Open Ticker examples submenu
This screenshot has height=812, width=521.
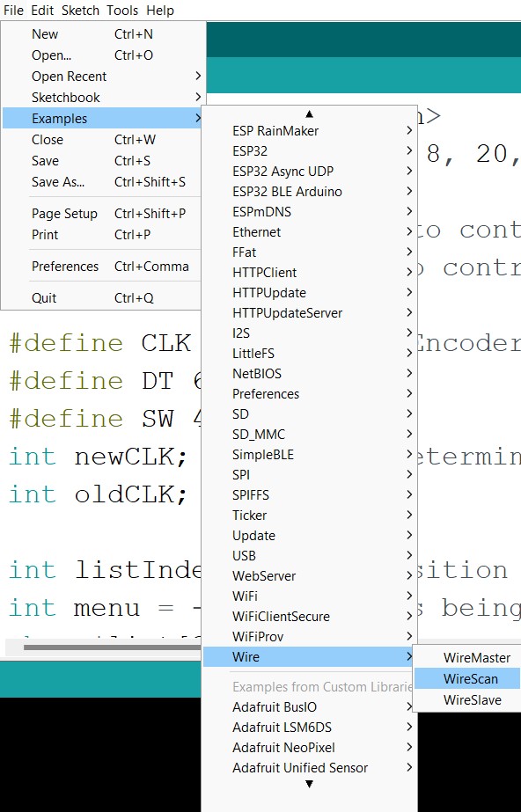pos(309,516)
